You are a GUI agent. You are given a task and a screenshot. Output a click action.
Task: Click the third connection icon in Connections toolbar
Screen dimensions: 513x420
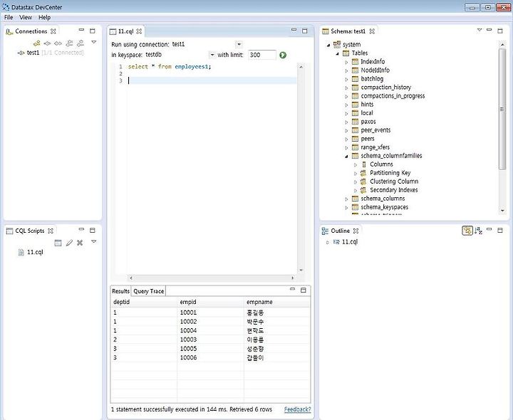(58, 43)
